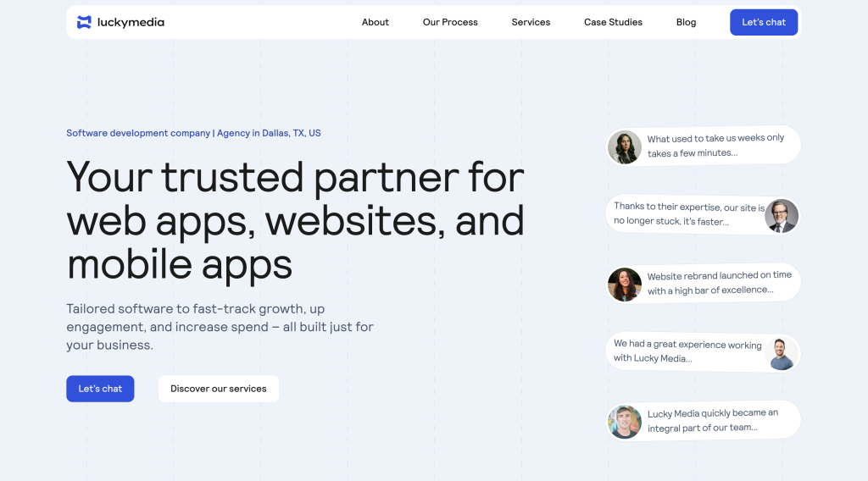Select the "We had a great experience" testimonial text
This screenshot has height=481, width=868.
click(687, 351)
